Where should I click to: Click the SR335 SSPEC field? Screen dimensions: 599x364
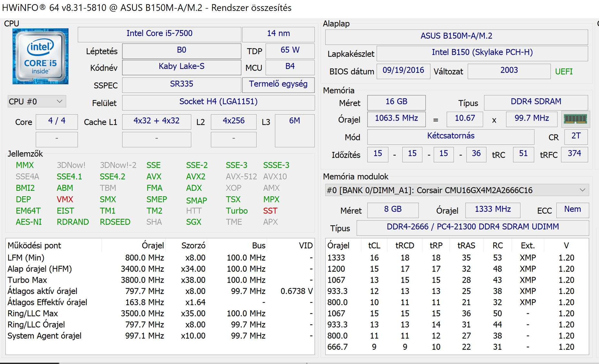click(181, 84)
